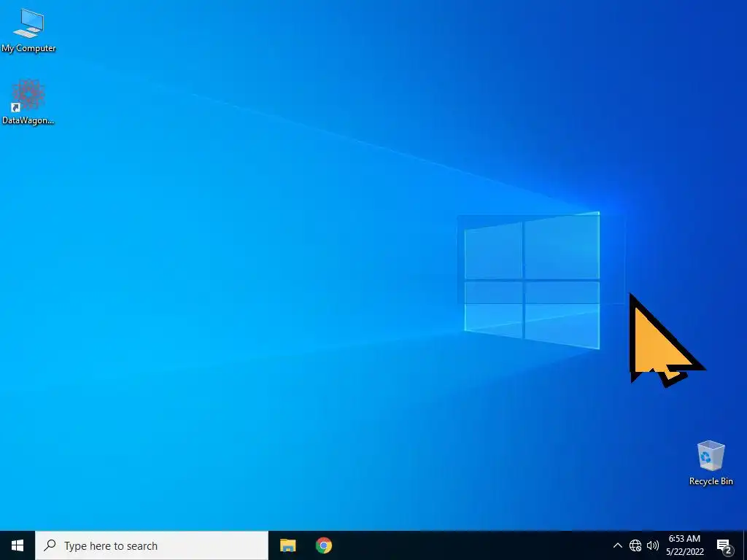The height and width of the screenshot is (560, 747).
Task: Open the Action Center notifications icon
Action: click(x=724, y=545)
